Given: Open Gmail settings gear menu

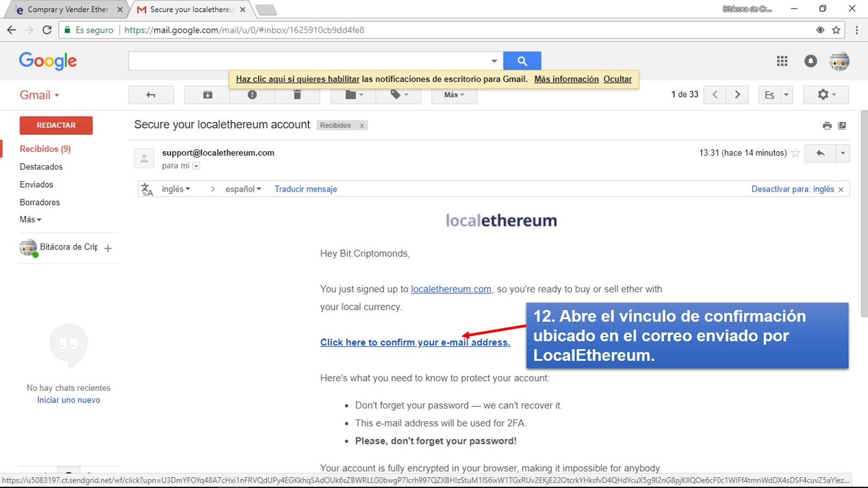Looking at the screenshot, I should pyautogui.click(x=826, y=95).
